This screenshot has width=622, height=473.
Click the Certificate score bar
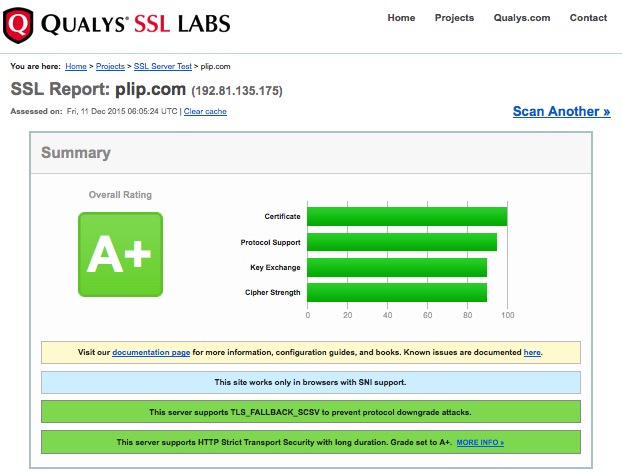click(407, 217)
